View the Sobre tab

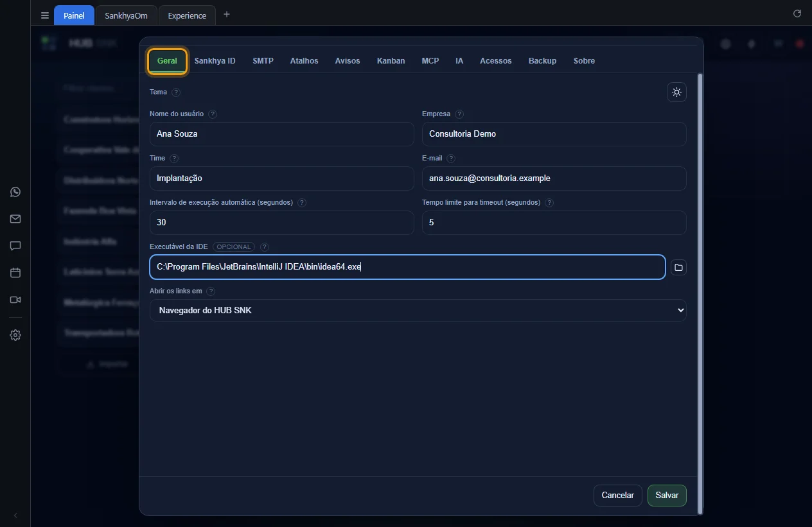click(x=584, y=61)
